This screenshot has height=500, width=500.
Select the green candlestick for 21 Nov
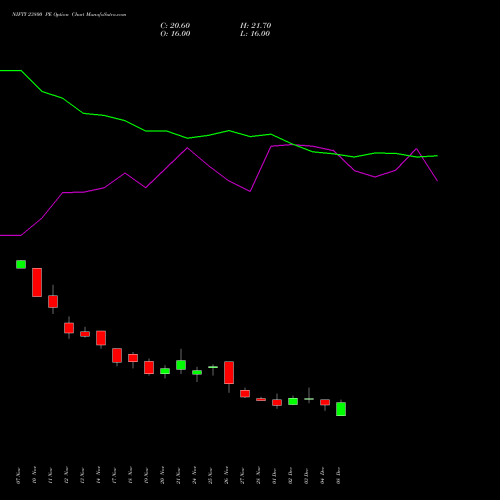[x=181, y=365]
